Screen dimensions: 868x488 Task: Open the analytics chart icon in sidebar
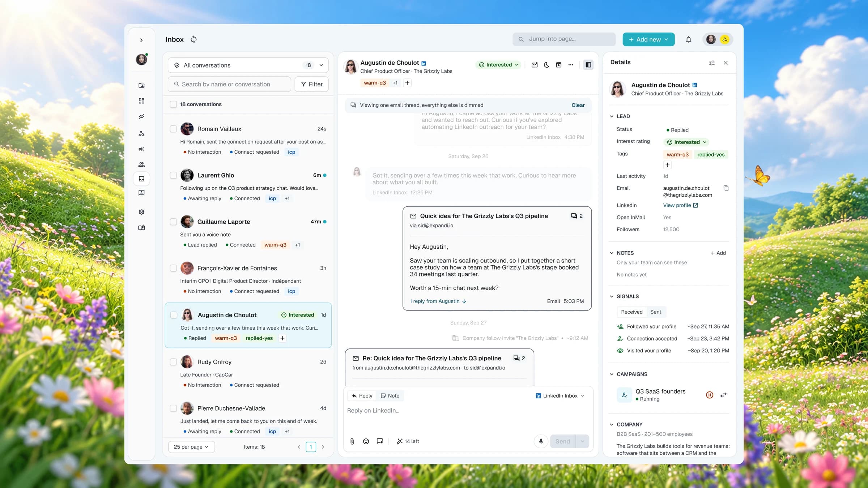(x=141, y=116)
